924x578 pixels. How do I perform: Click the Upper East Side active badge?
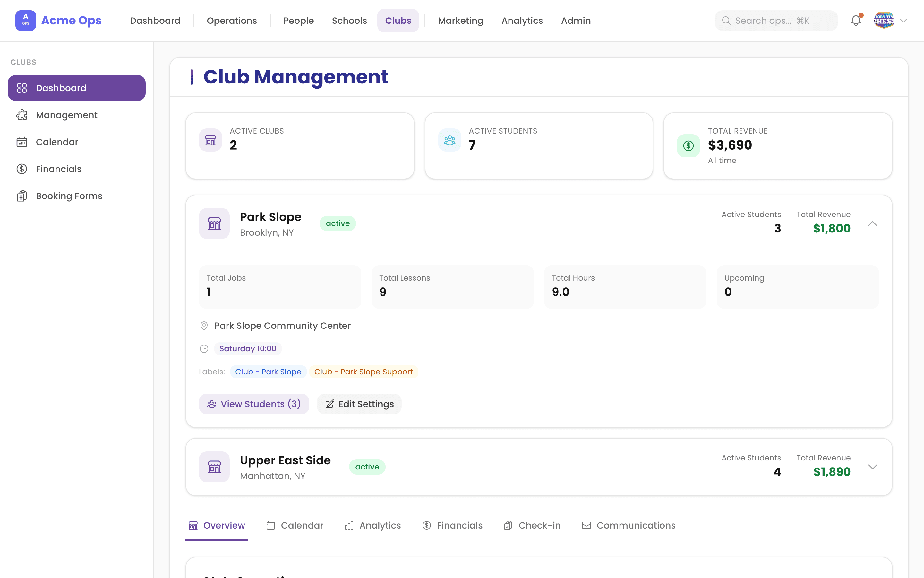(x=367, y=467)
